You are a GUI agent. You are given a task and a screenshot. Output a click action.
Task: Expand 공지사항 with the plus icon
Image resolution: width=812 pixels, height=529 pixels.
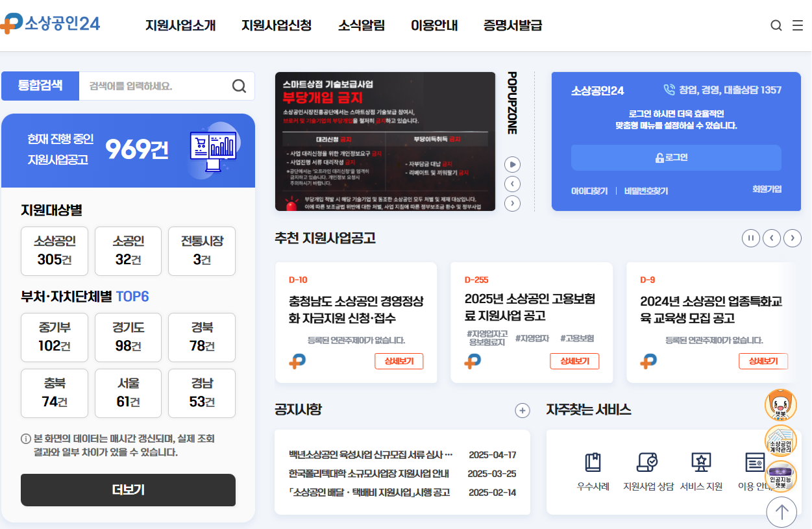tap(523, 410)
